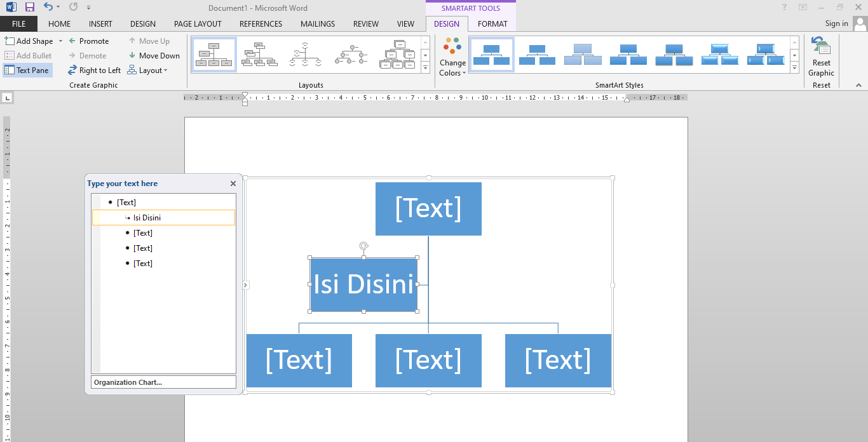Select the first [Text] bullet in text pane
Screen dimensions: 868x442
126,203
